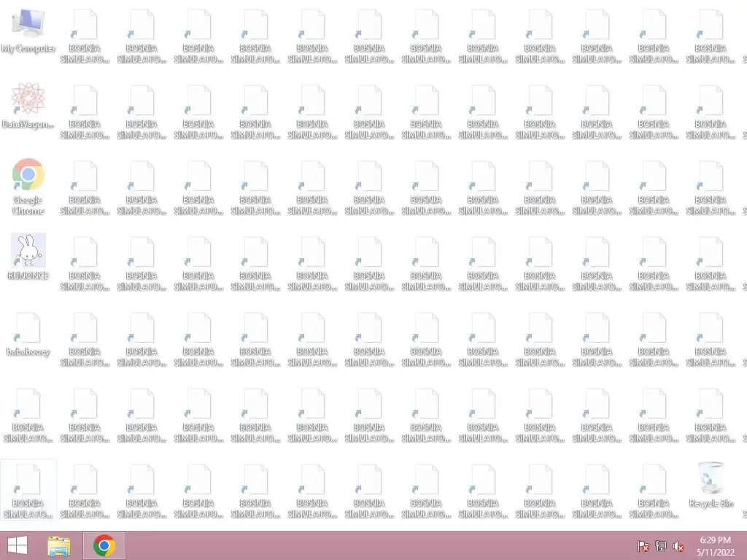Launch File Explorer from the taskbar
Screen dimensions: 747x560
tap(59, 545)
